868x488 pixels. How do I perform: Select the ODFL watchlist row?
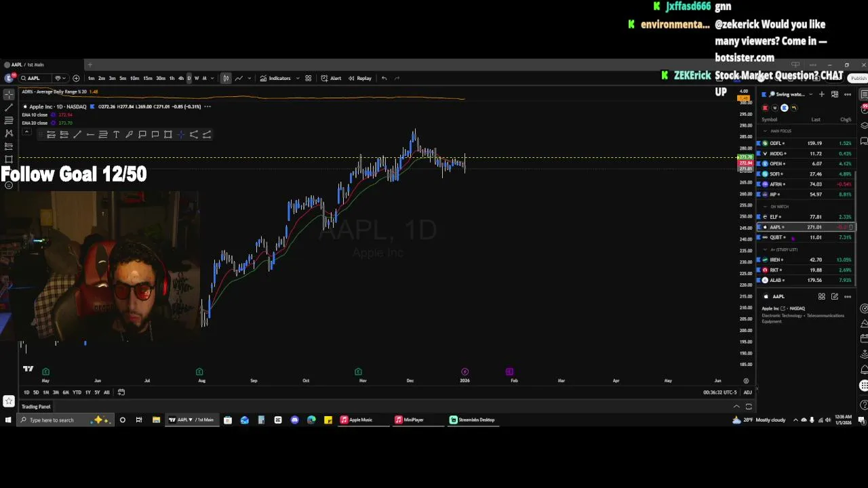click(x=806, y=144)
